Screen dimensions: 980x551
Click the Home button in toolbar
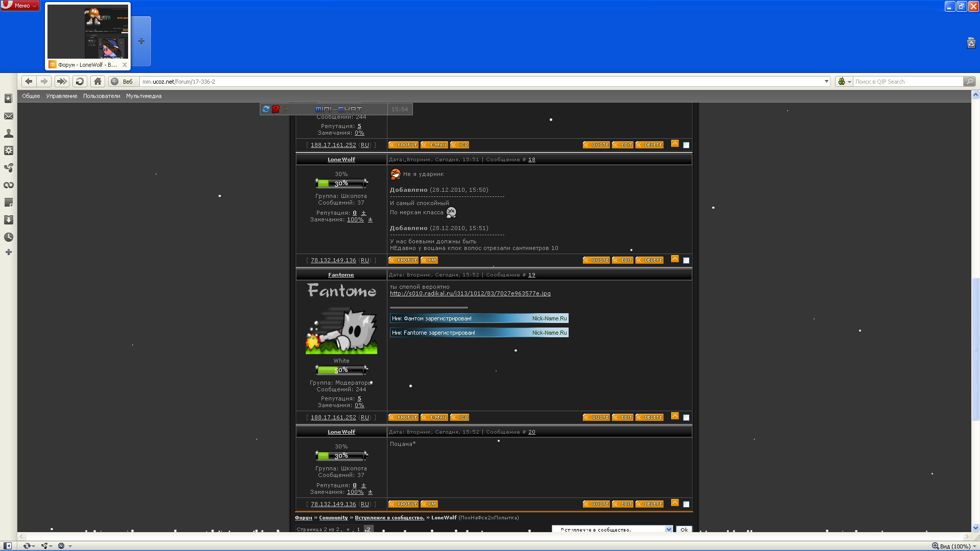coord(97,82)
